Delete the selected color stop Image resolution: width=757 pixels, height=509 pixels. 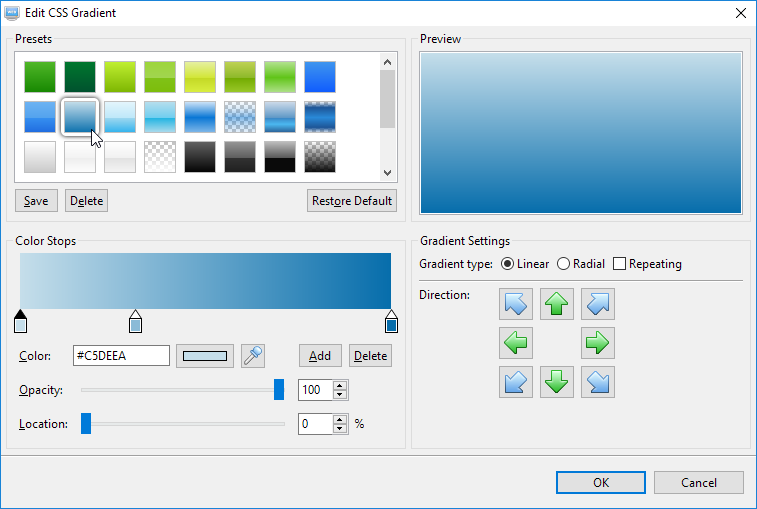[x=370, y=356]
